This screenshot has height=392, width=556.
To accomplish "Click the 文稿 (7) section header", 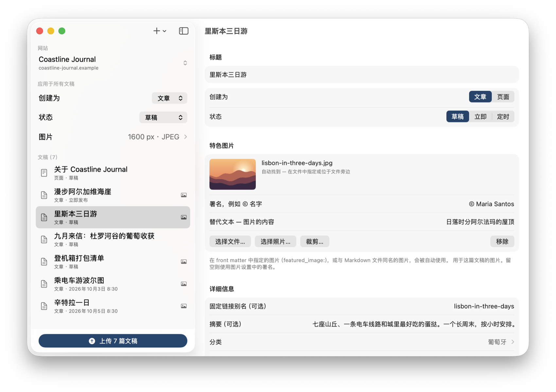I will 47,157.
